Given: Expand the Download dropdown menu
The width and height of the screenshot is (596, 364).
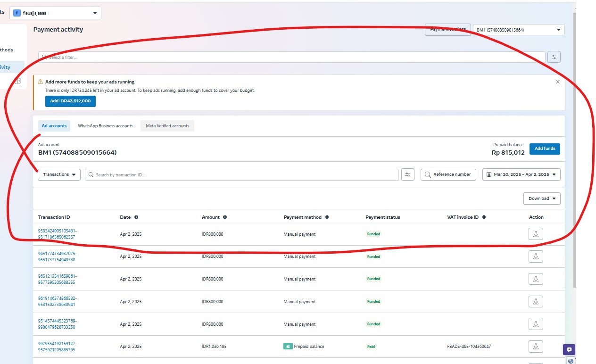Looking at the screenshot, I should point(542,199).
